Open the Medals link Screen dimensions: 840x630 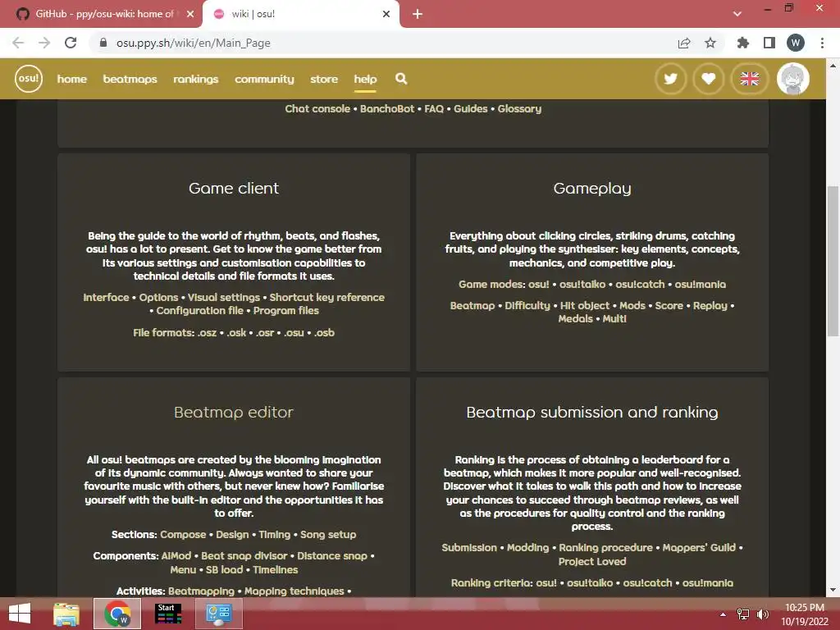pos(575,319)
